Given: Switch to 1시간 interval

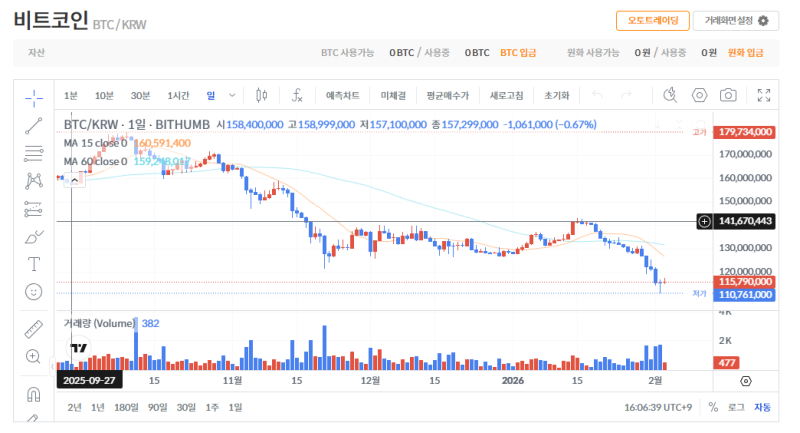Looking at the screenshot, I should [178, 95].
